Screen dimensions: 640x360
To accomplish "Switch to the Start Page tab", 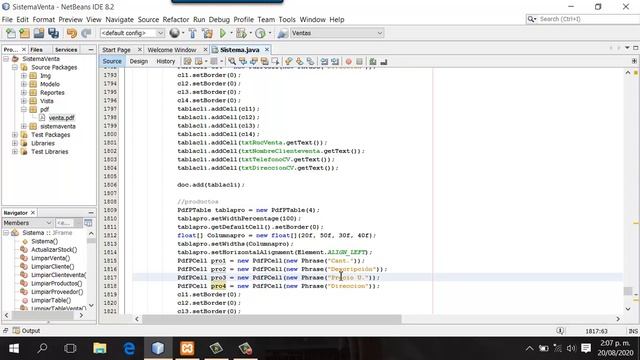I will point(116,50).
